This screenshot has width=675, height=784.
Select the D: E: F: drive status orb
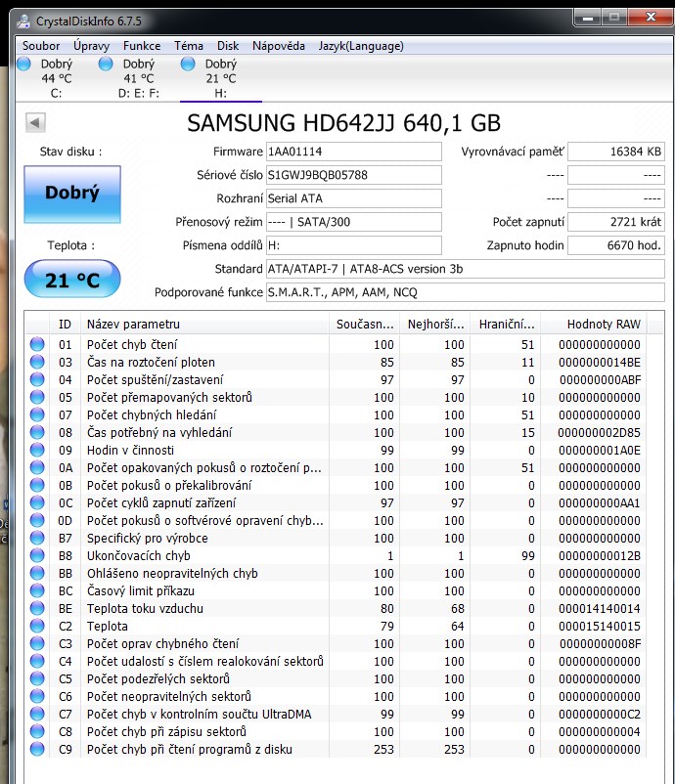click(107, 65)
